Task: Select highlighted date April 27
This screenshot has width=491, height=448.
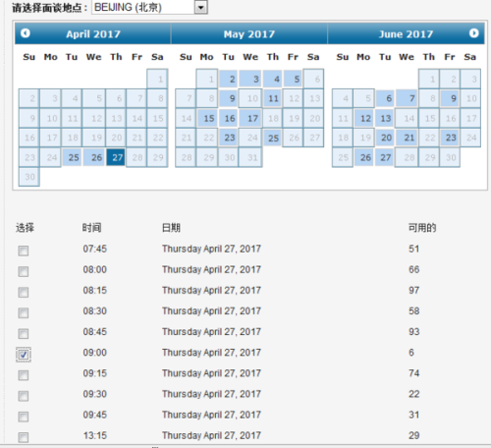Action: pos(116,157)
